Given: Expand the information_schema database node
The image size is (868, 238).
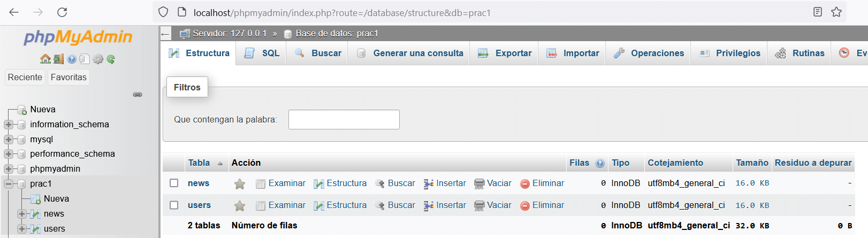Looking at the screenshot, I should point(8,125).
